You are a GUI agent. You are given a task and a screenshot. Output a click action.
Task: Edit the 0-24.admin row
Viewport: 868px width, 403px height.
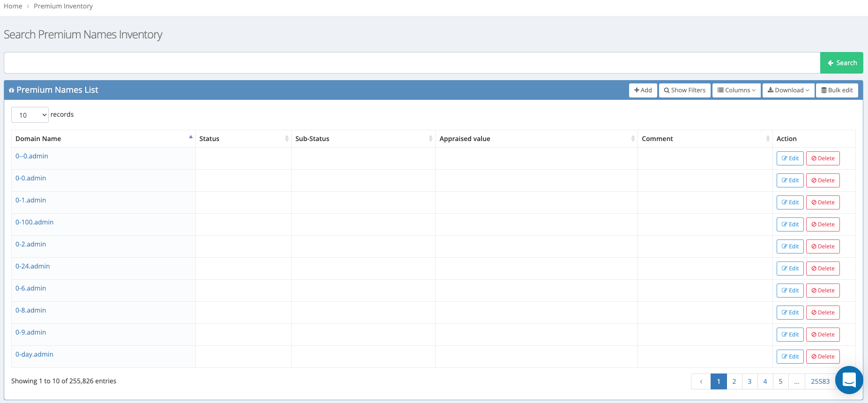pyautogui.click(x=790, y=269)
